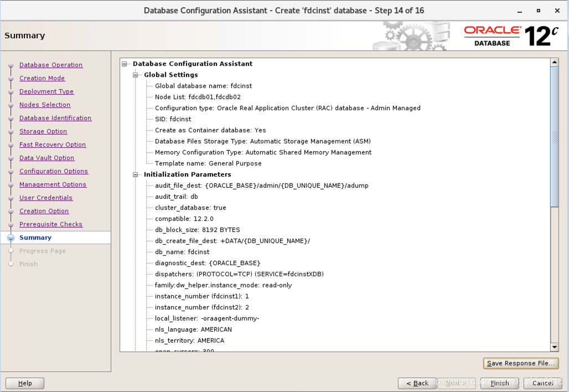Click the Help button
This screenshot has width=569, height=392.
[x=25, y=383]
